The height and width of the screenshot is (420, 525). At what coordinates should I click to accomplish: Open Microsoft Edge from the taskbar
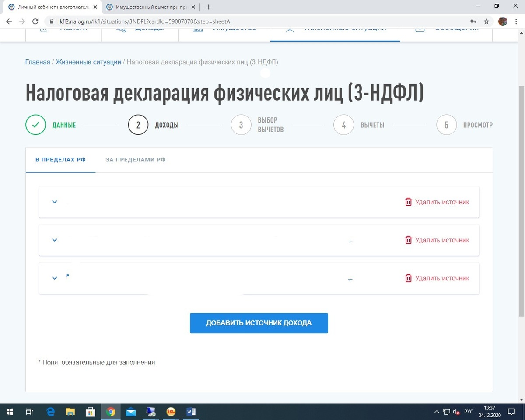click(x=50, y=412)
